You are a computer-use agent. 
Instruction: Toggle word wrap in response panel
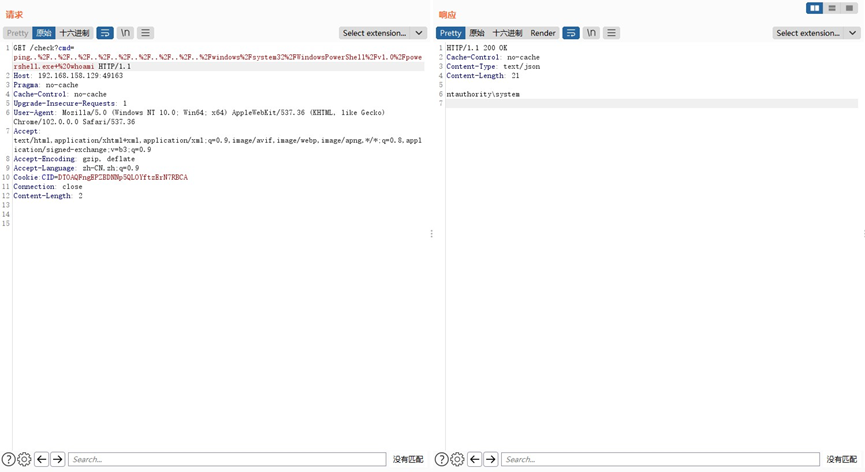click(x=571, y=33)
